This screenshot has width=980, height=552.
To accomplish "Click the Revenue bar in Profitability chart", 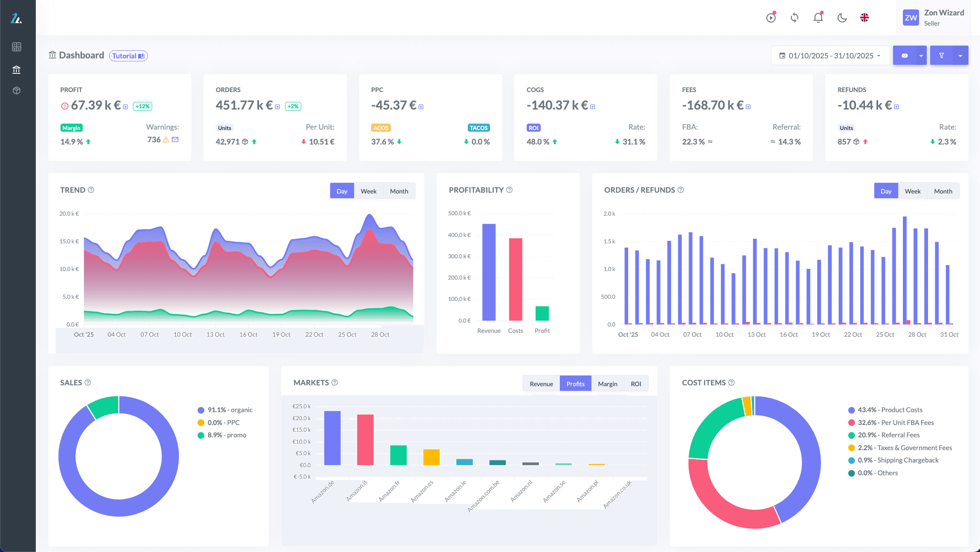I will point(489,272).
